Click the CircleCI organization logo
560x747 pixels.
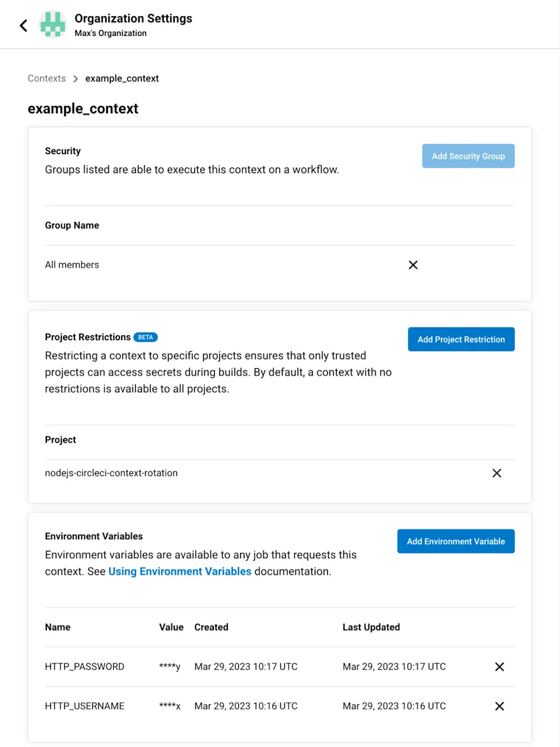(53, 24)
